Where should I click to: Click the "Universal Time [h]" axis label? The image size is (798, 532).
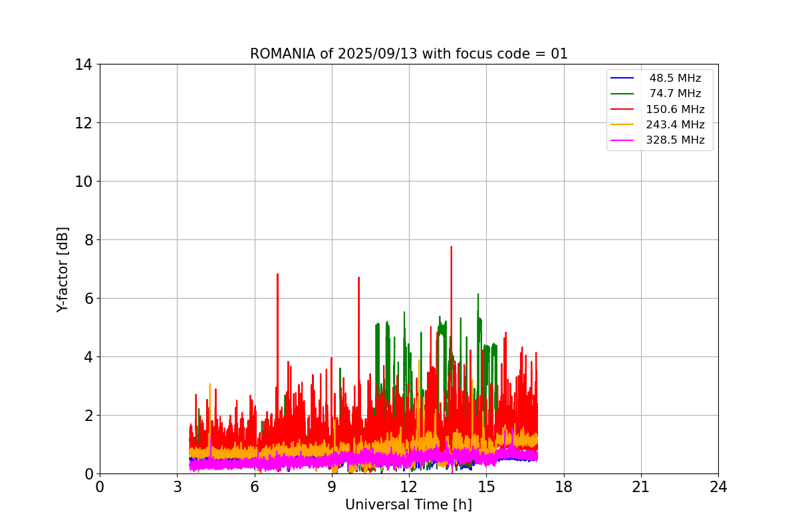click(408, 505)
